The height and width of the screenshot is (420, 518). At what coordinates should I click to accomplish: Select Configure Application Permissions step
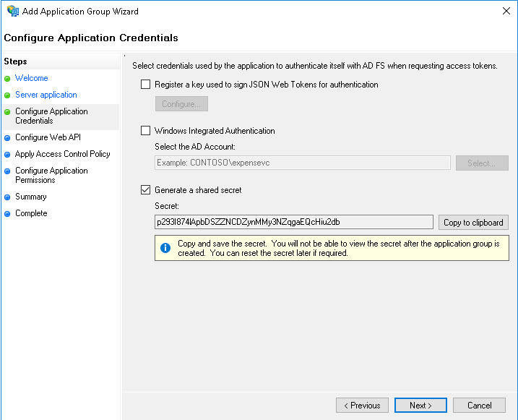[51, 176]
